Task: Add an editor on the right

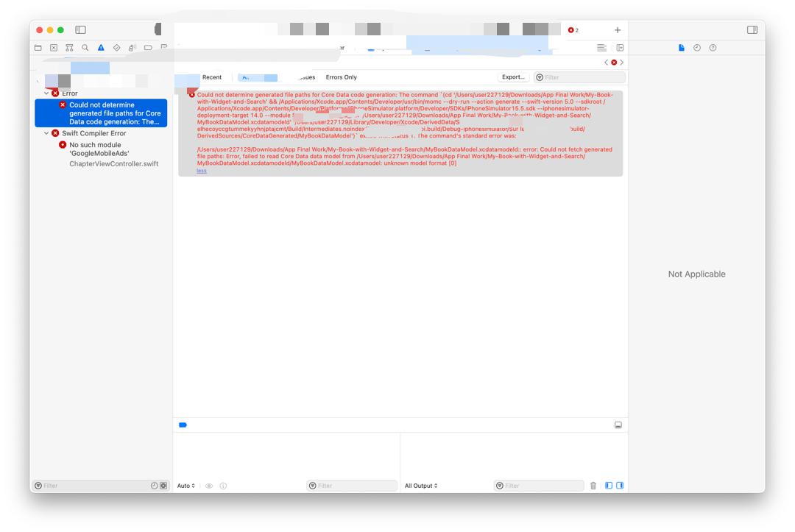Action: [x=620, y=48]
